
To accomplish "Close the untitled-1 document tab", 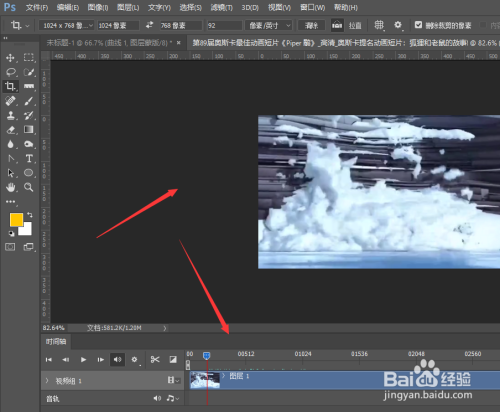I will 179,43.
